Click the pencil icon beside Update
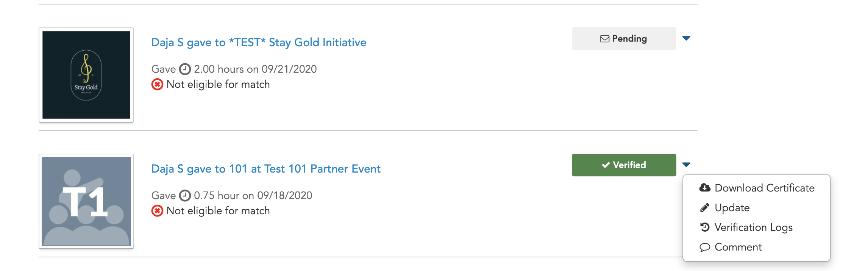This screenshot has height=271, width=868. pyautogui.click(x=705, y=207)
